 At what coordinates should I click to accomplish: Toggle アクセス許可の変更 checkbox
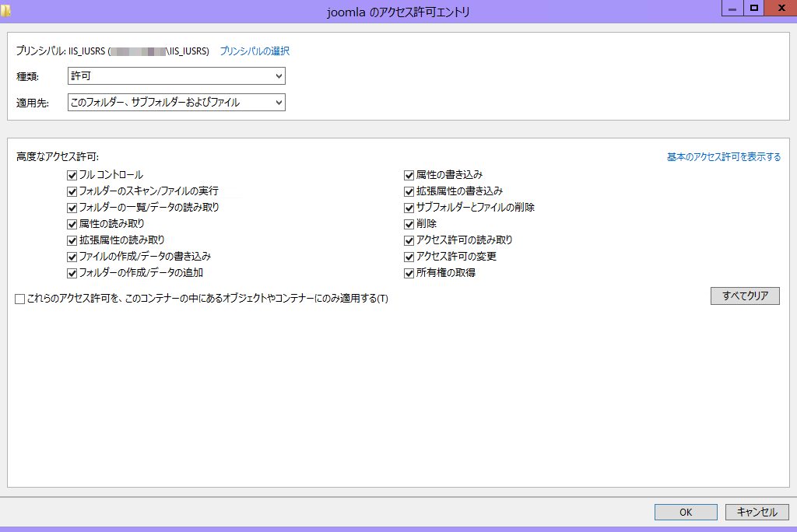click(409, 257)
